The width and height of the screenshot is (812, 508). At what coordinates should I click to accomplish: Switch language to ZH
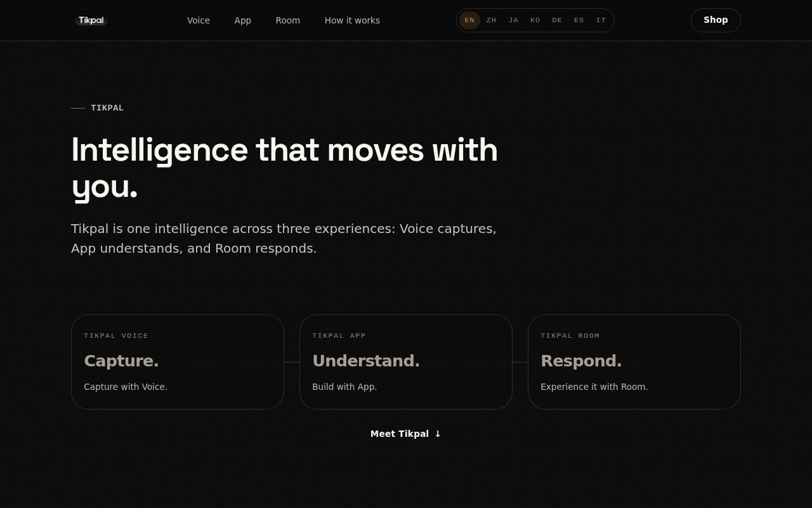coord(492,20)
